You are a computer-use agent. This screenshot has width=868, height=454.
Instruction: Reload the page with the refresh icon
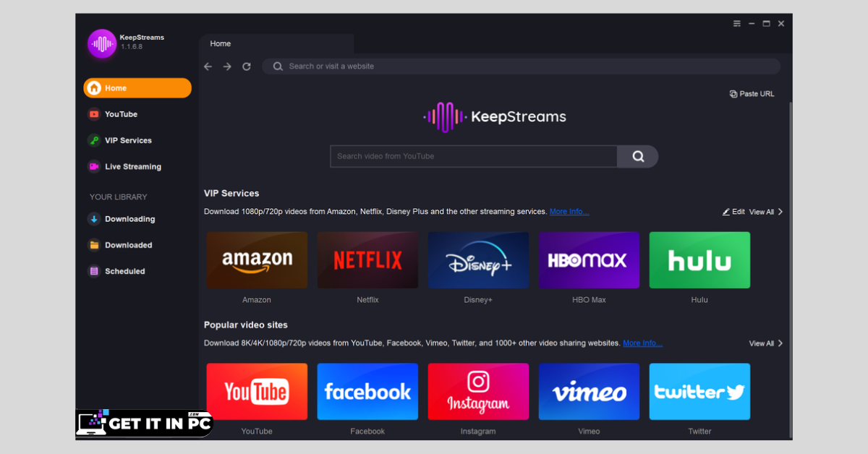click(247, 67)
